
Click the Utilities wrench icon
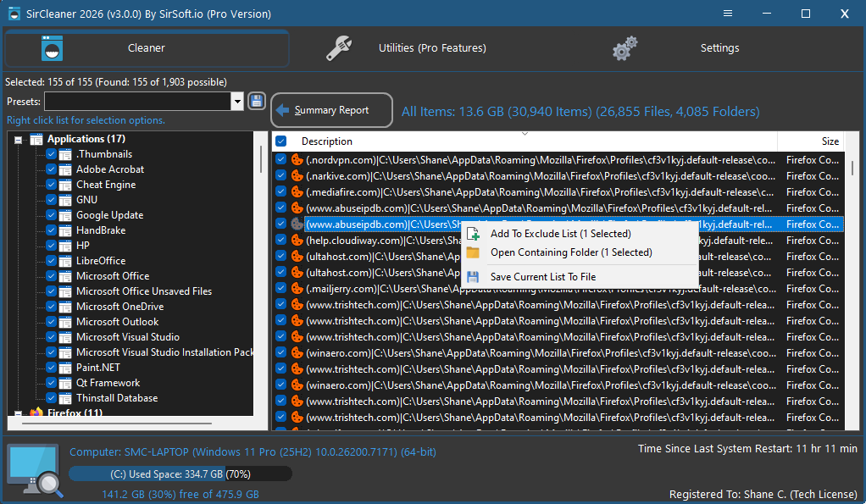click(339, 48)
